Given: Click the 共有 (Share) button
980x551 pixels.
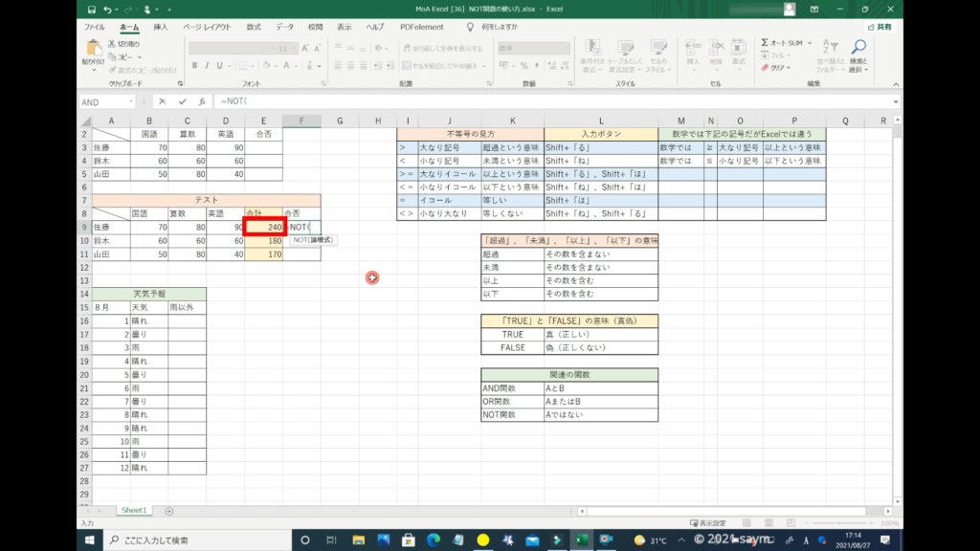Looking at the screenshot, I should click(x=879, y=27).
